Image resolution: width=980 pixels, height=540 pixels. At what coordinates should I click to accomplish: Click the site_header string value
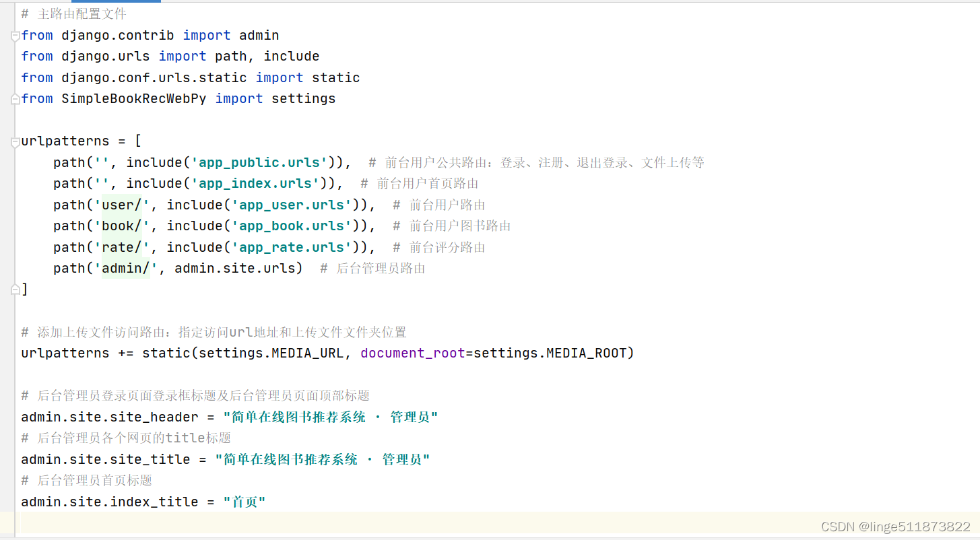pos(331,417)
